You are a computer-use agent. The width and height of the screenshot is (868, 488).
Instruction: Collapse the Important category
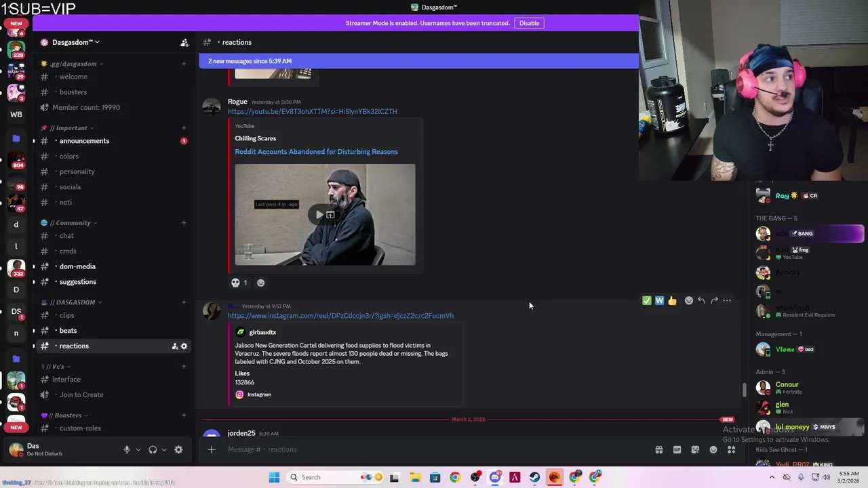click(x=67, y=128)
